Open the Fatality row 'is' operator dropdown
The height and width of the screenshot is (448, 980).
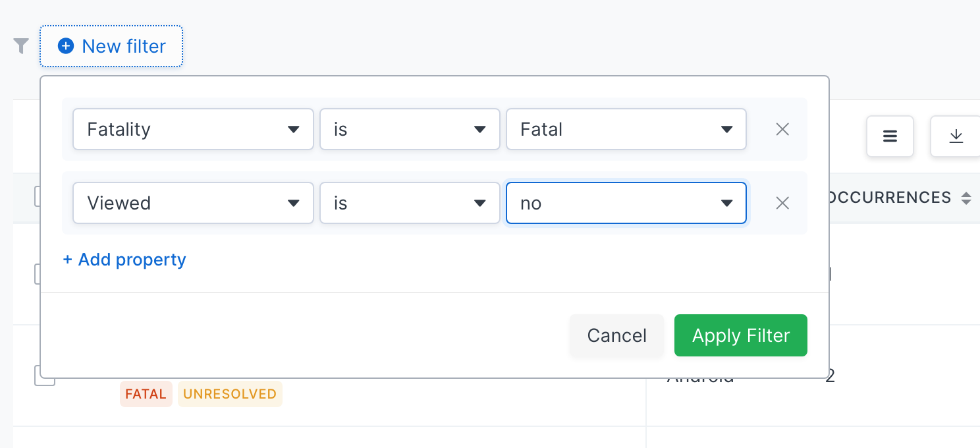pos(410,129)
